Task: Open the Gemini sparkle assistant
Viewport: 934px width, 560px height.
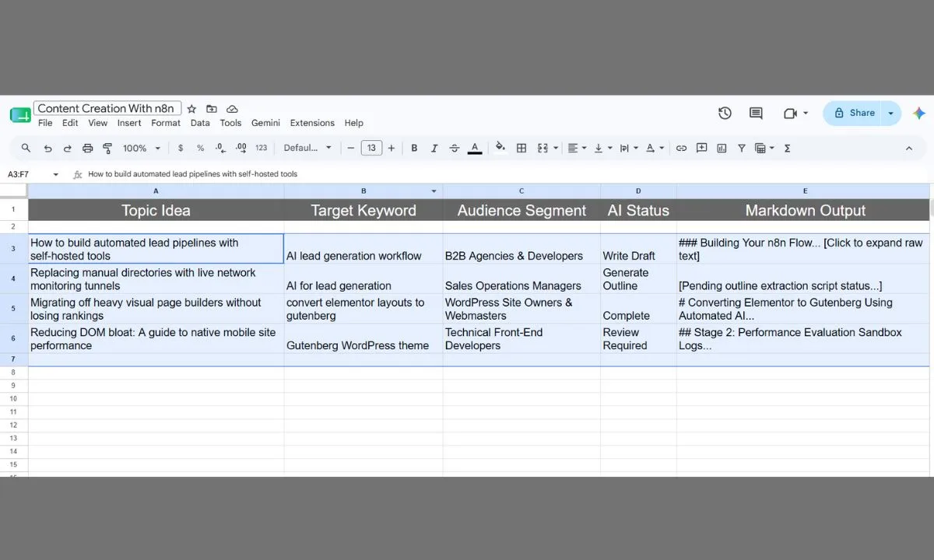Action: (919, 114)
